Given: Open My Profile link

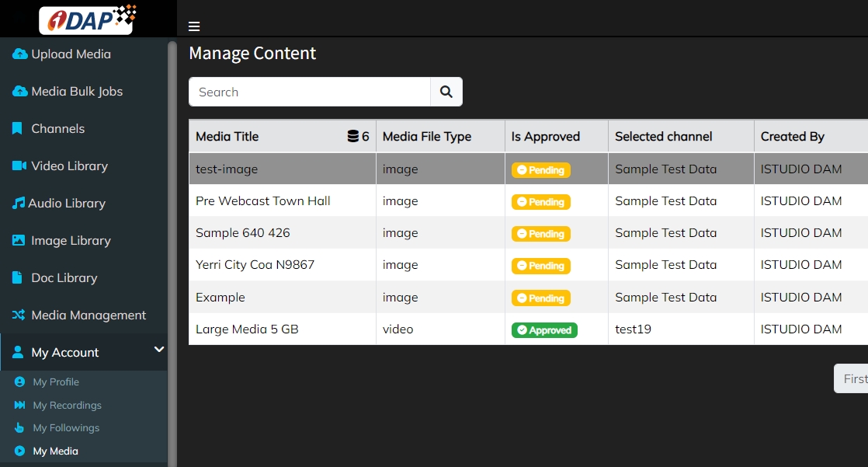Looking at the screenshot, I should pos(56,382).
